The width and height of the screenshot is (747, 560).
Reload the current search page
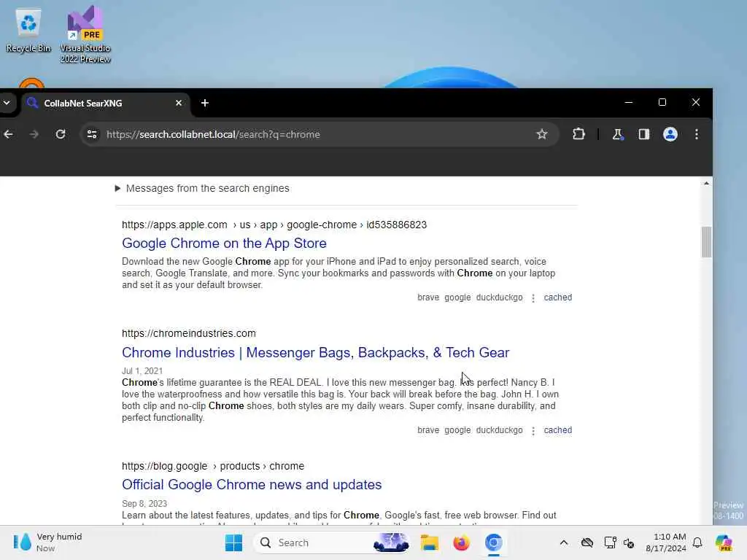pyautogui.click(x=61, y=134)
